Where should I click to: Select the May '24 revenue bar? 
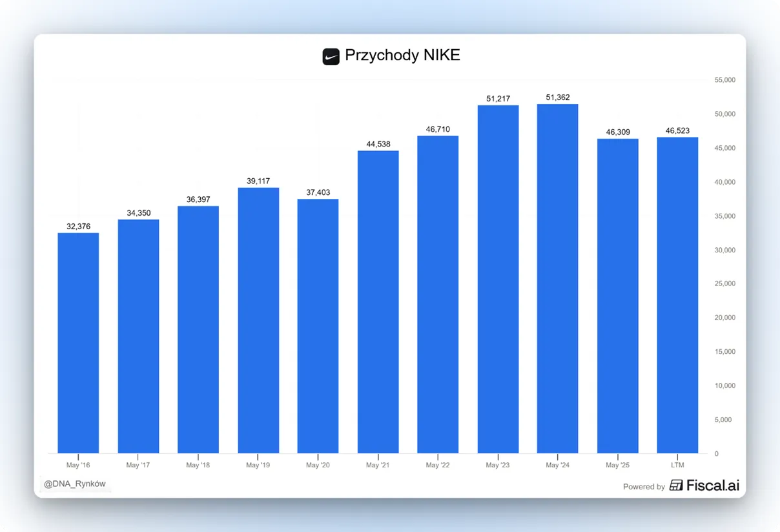[557, 278]
